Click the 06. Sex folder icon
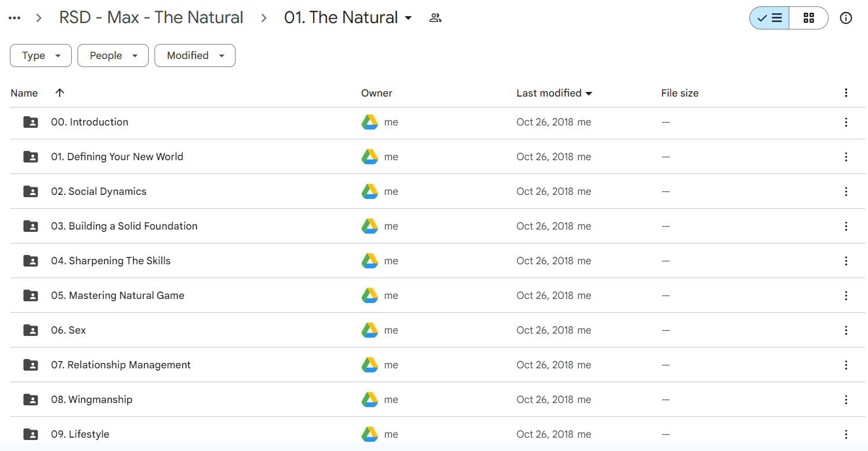This screenshot has width=868, height=451. tap(31, 330)
